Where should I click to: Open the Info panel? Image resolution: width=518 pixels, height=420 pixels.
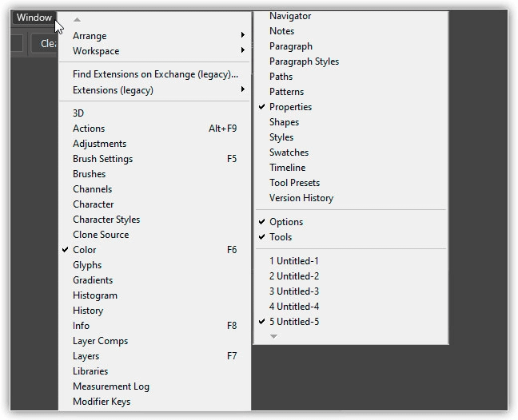[x=154, y=326]
